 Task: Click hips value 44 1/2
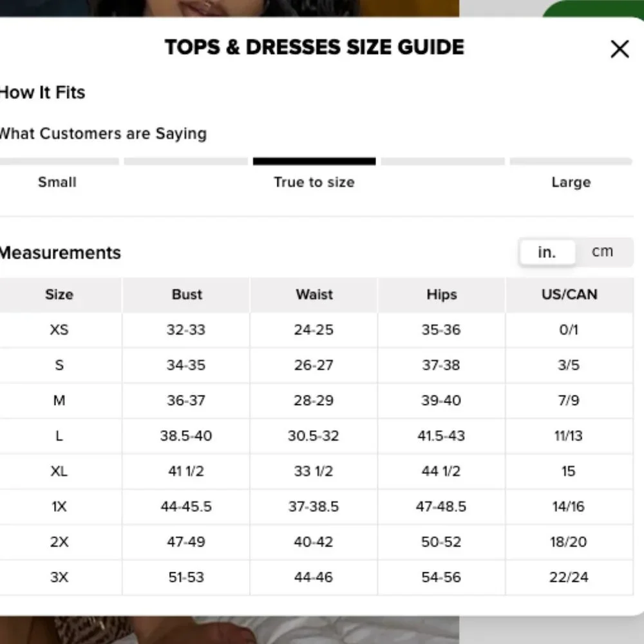441,471
